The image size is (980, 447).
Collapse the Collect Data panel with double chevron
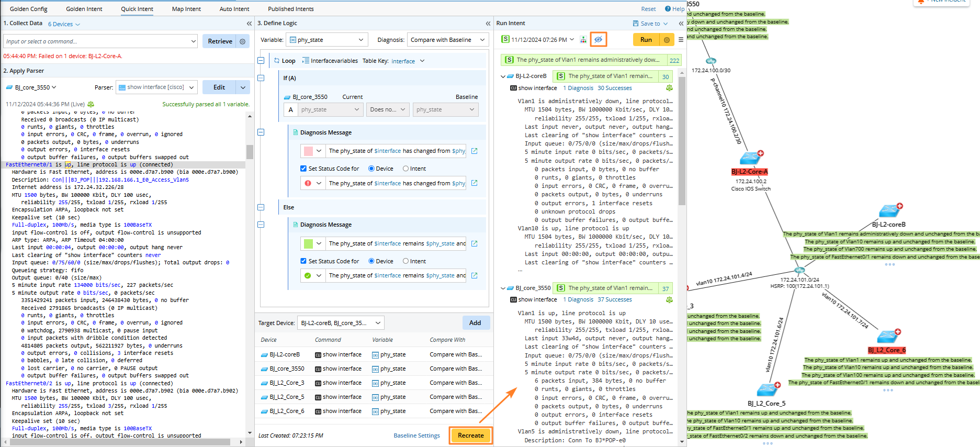[x=249, y=24]
